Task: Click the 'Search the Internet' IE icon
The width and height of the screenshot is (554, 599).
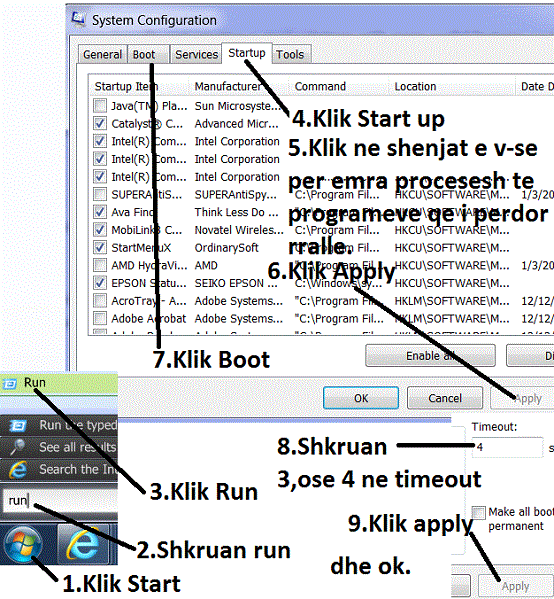Action: point(18,469)
